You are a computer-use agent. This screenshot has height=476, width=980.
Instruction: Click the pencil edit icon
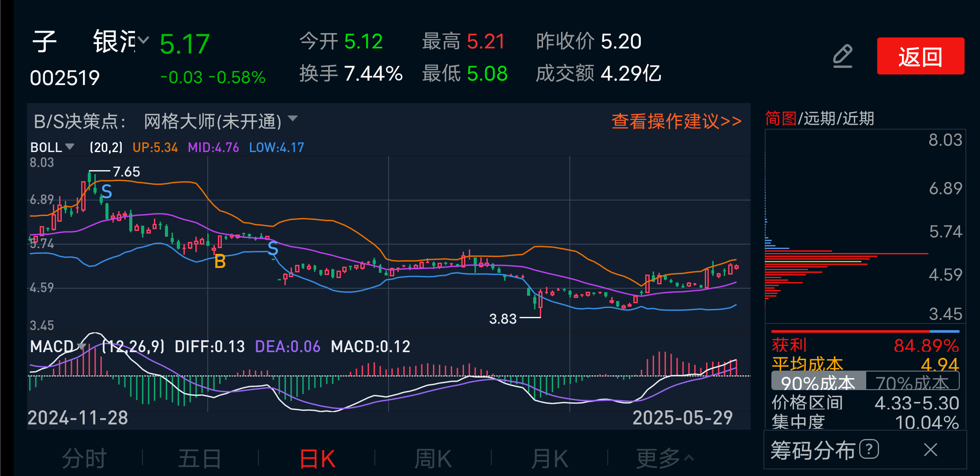842,56
